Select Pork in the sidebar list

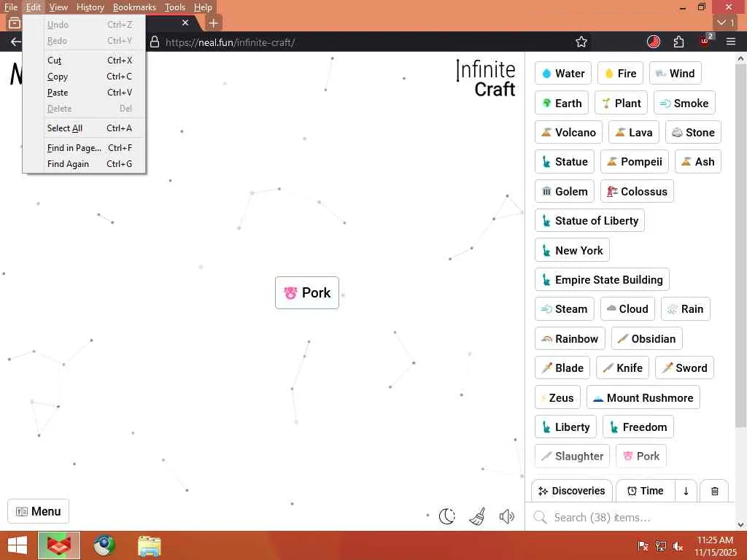(x=641, y=456)
